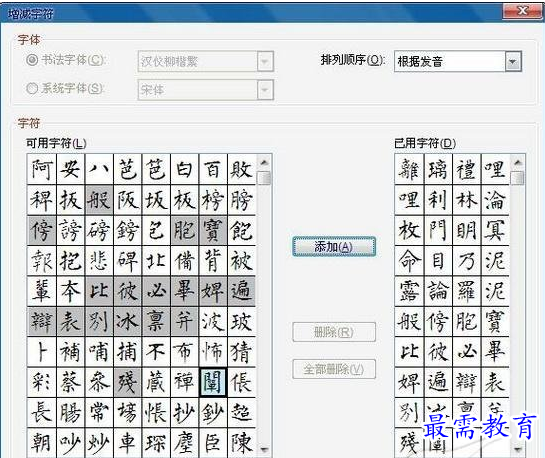Select character 陳 in available characters
The image size is (545, 458).
tap(242, 443)
